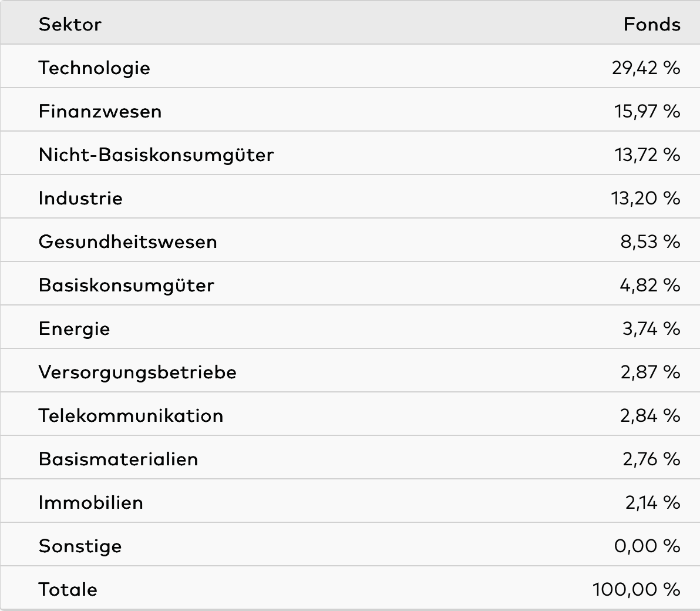The width and height of the screenshot is (700, 611).
Task: Click the 4,82 % fund value
Action: (649, 285)
